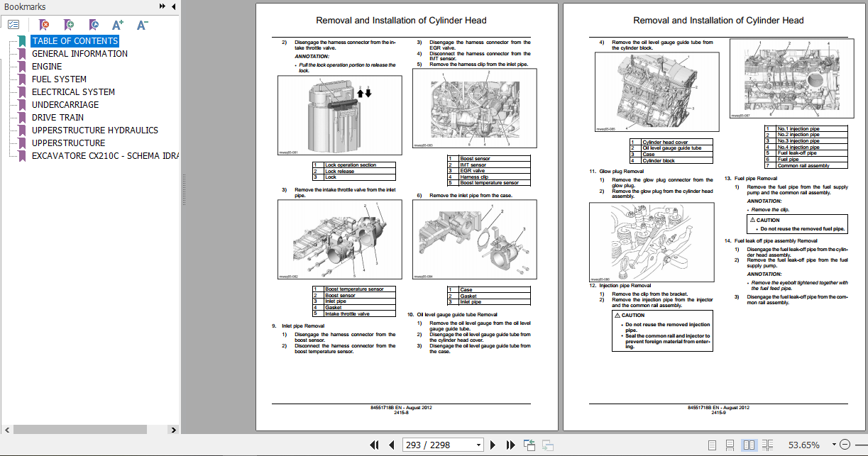This screenshot has width=868, height=456.
Task: Switch to continuous facing pages layout
Action: tap(767, 445)
